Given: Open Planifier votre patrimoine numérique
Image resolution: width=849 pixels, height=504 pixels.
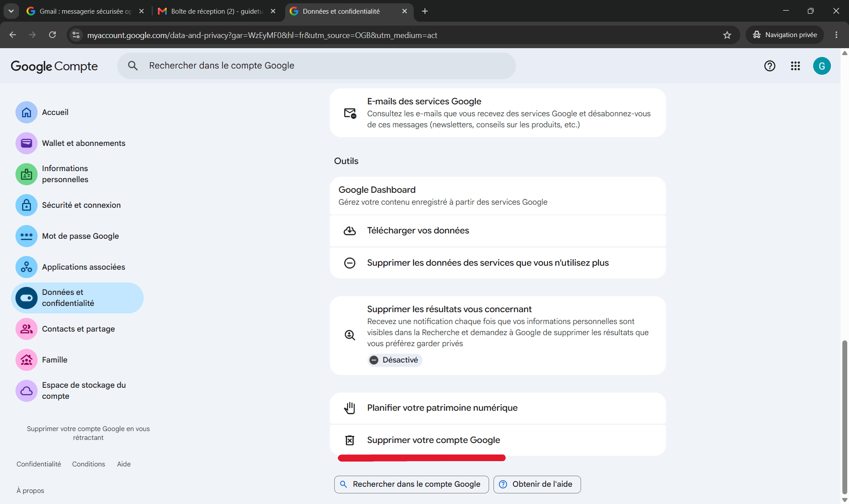Looking at the screenshot, I should tap(498, 408).
